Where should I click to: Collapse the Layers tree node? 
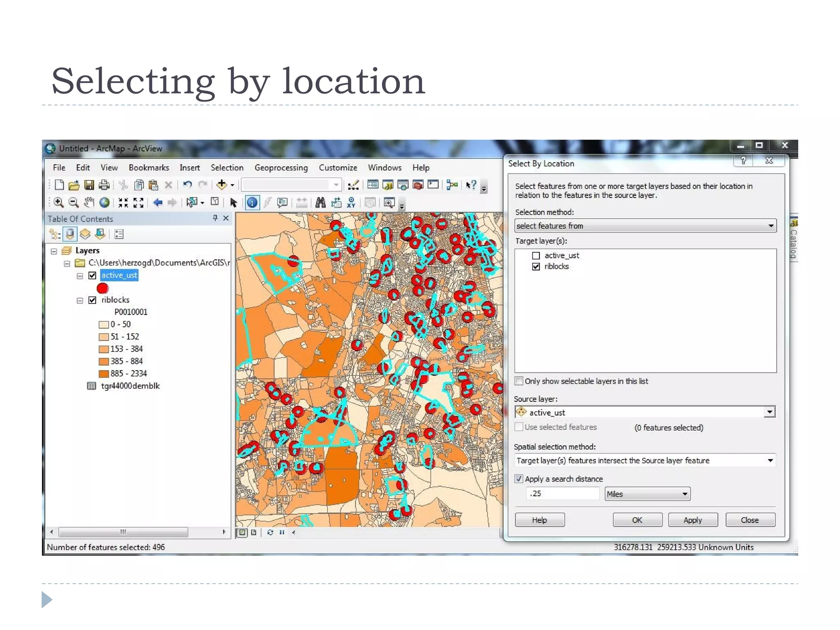[54, 251]
